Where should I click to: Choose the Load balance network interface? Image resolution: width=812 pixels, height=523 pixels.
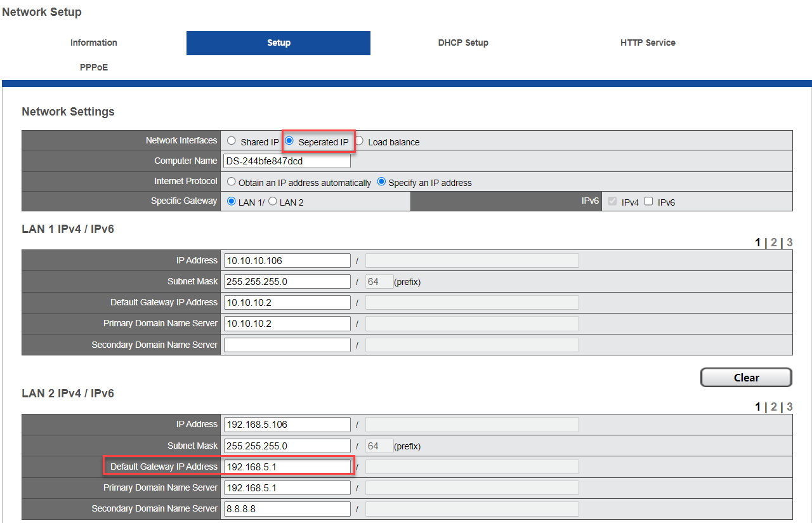click(x=359, y=142)
